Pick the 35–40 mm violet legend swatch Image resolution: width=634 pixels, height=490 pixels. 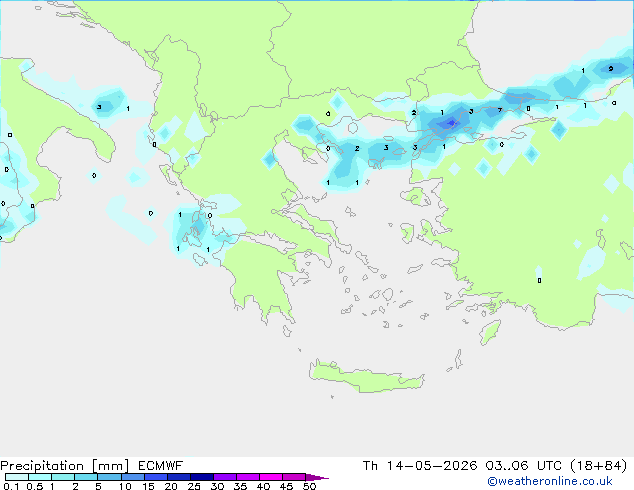248,477
